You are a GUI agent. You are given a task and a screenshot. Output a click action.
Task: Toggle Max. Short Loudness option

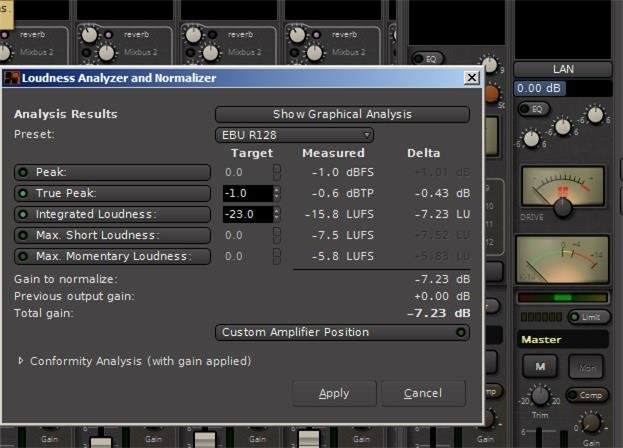point(112,235)
